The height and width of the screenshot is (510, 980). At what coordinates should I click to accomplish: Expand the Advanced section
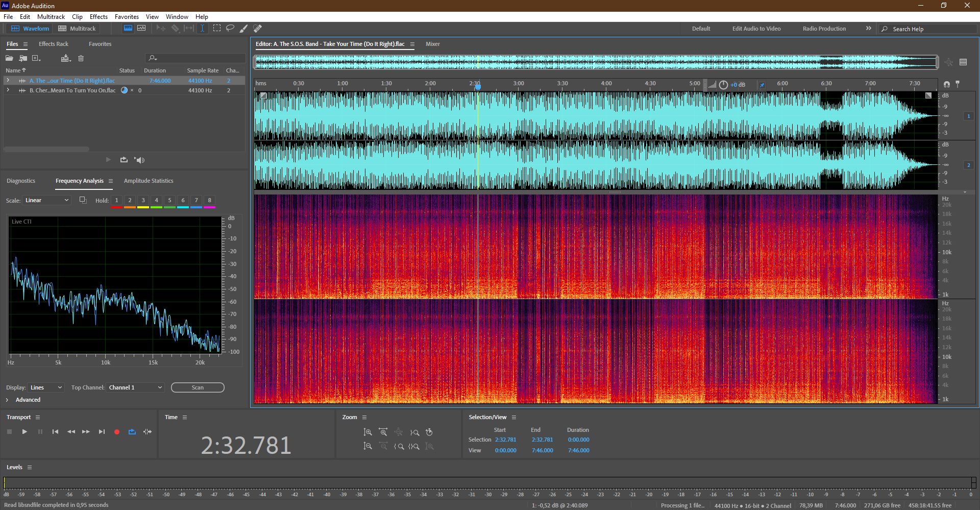[x=7, y=400]
